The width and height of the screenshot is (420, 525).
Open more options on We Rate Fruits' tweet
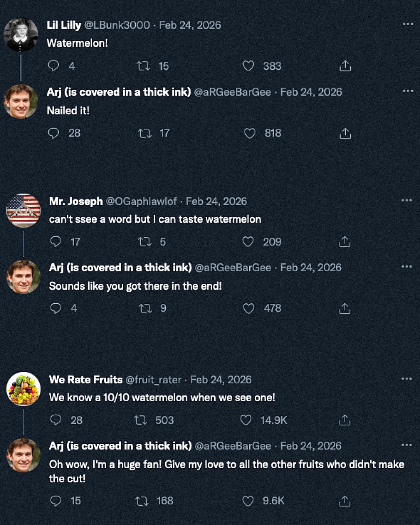pos(406,378)
